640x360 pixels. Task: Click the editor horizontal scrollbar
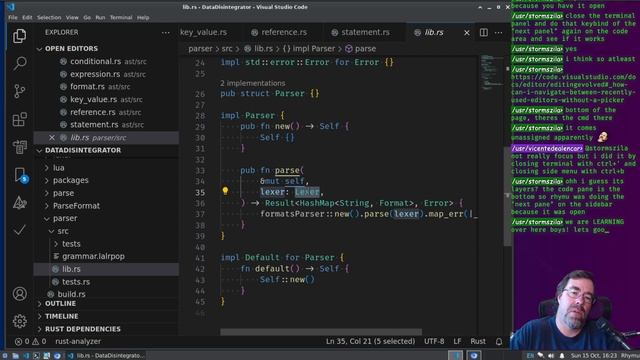coord(321,332)
